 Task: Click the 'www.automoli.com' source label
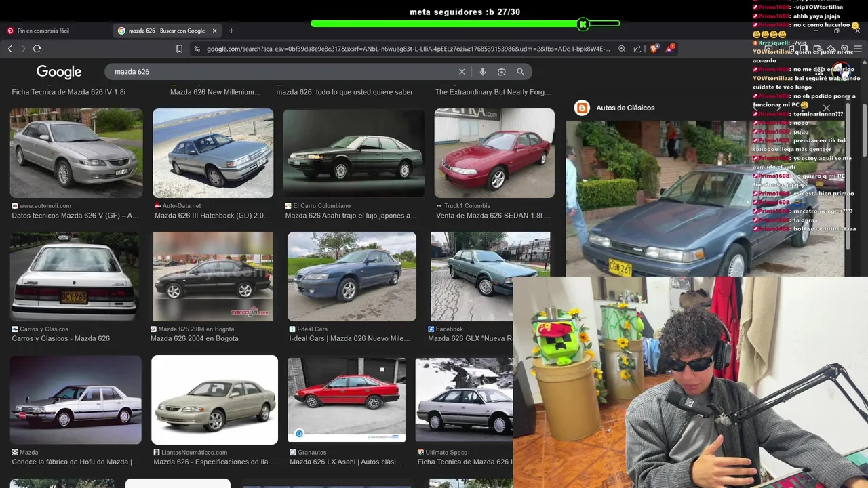point(45,205)
